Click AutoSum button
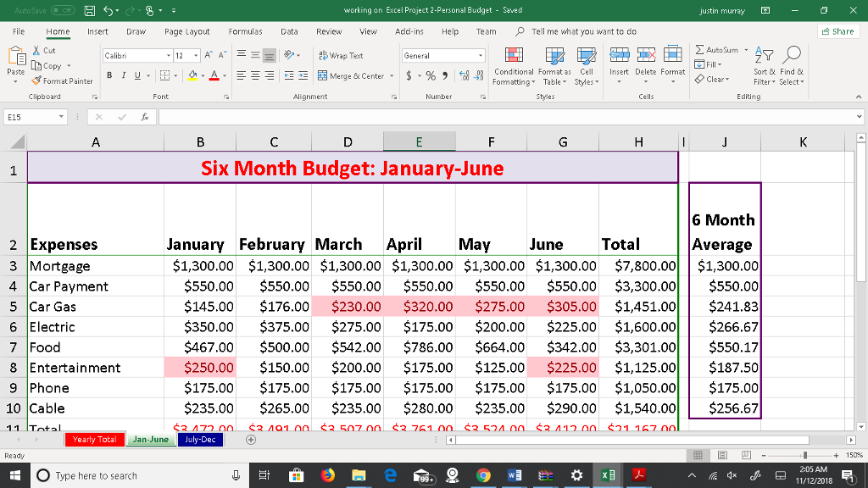 [717, 50]
